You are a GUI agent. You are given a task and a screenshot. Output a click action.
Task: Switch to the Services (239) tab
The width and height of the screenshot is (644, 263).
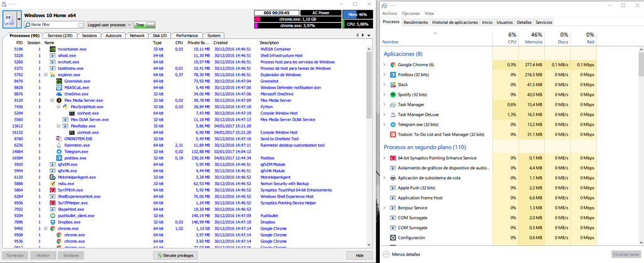tap(60, 36)
